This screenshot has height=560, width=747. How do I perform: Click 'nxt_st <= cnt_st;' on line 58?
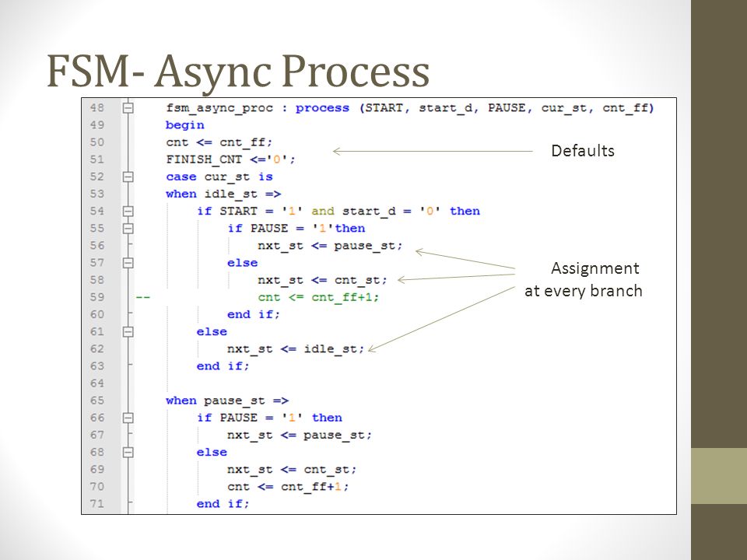click(x=322, y=280)
